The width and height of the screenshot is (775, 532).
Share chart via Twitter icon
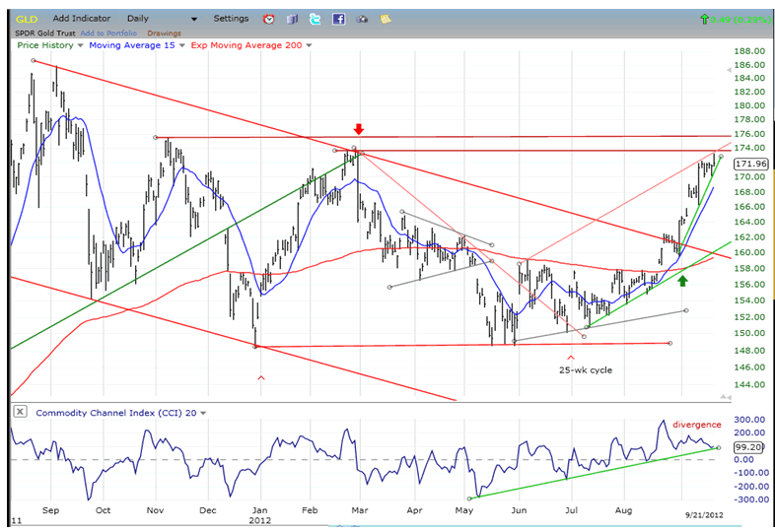[x=315, y=19]
